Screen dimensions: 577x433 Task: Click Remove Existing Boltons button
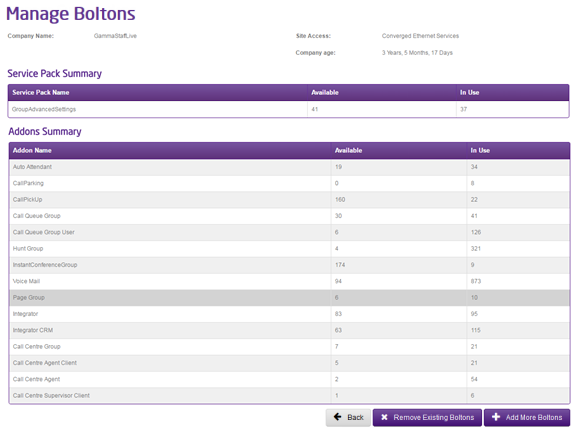(427, 418)
